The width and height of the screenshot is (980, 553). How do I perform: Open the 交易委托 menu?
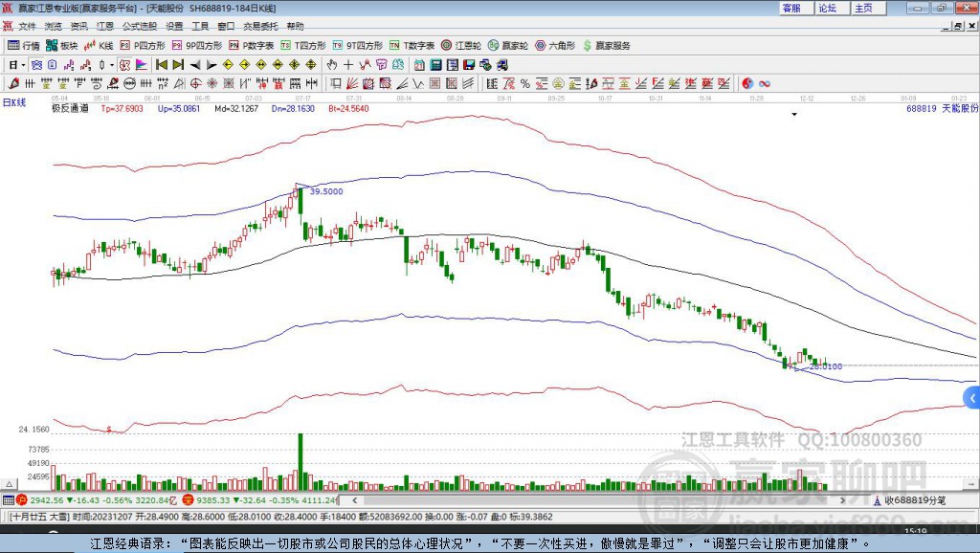click(x=260, y=26)
